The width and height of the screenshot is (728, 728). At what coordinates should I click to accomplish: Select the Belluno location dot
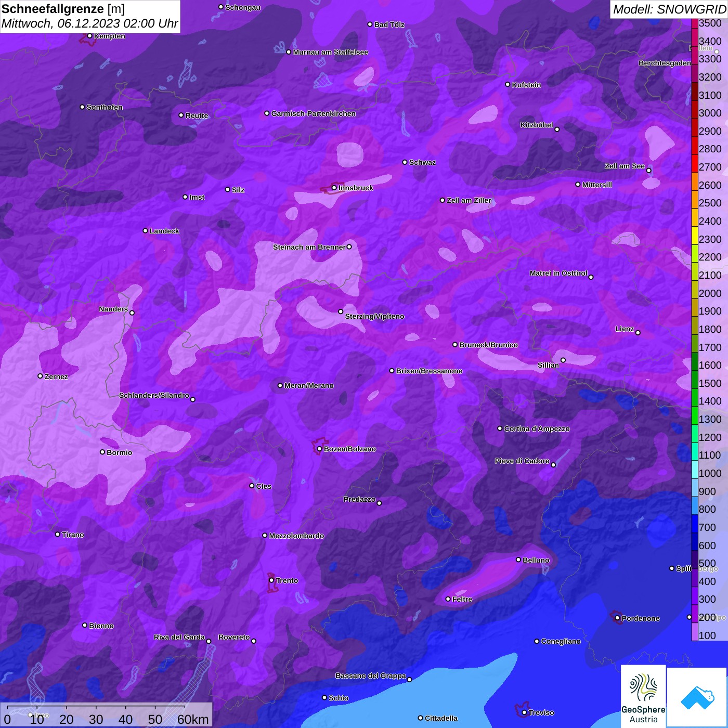(518, 560)
